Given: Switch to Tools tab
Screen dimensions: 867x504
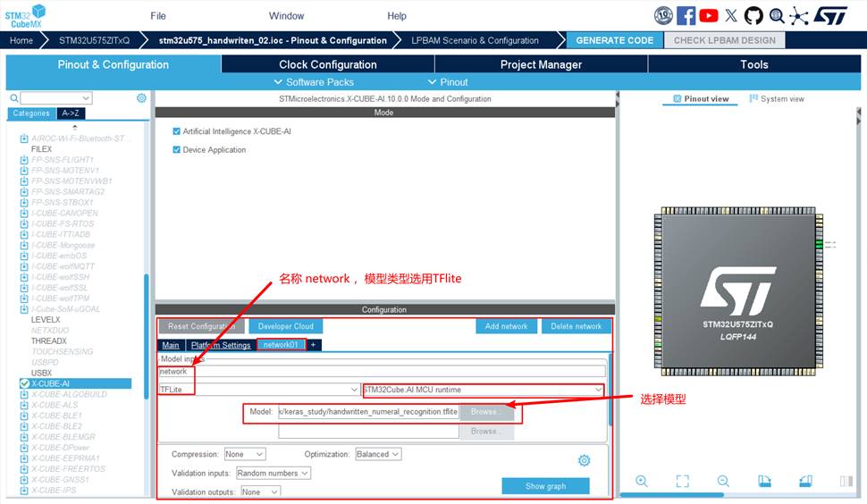Looking at the screenshot, I should click(x=754, y=64).
